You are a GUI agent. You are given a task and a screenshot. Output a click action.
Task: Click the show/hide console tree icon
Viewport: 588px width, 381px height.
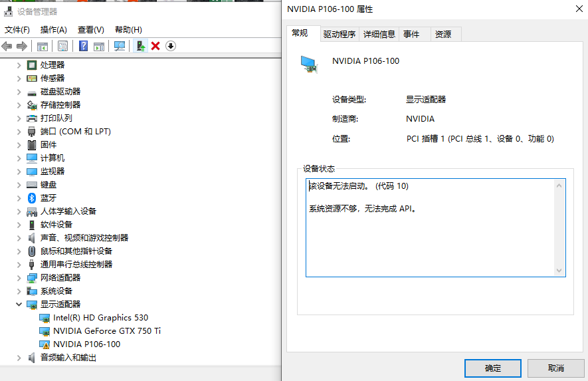pos(43,46)
